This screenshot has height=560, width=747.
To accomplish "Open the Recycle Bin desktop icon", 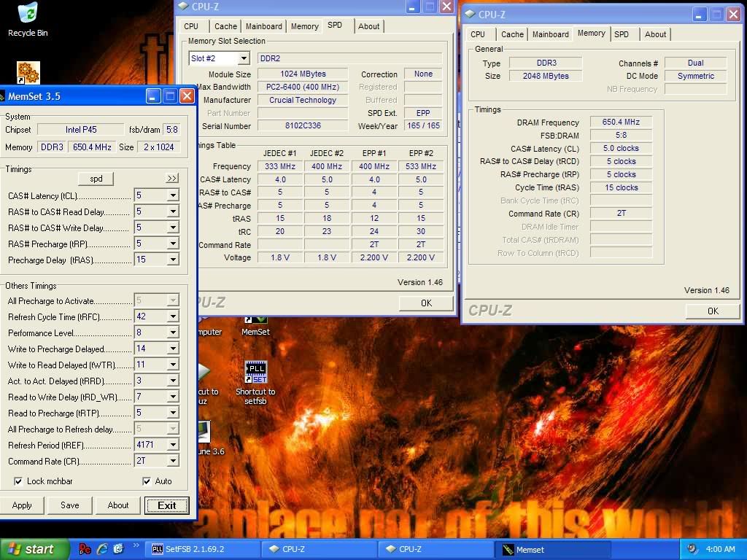I will pyautogui.click(x=28, y=20).
